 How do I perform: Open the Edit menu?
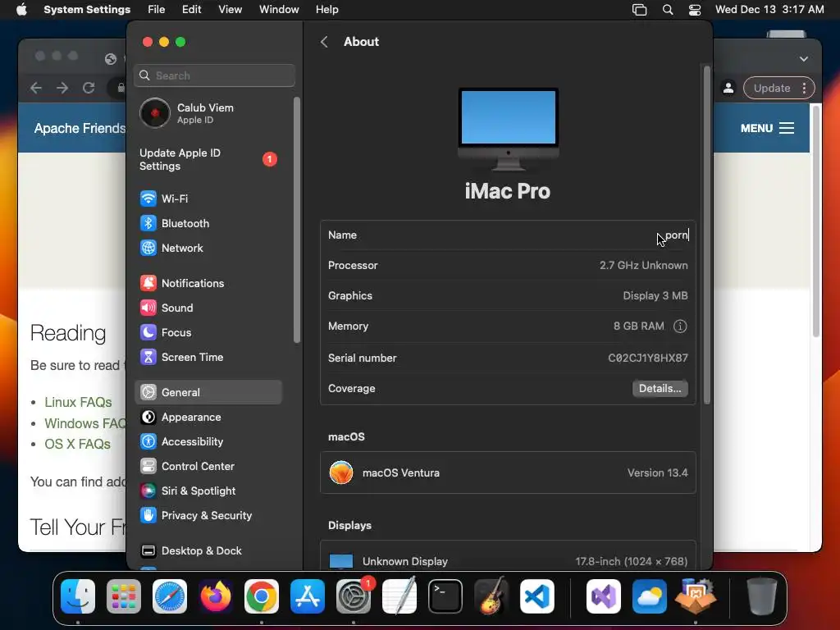191,10
